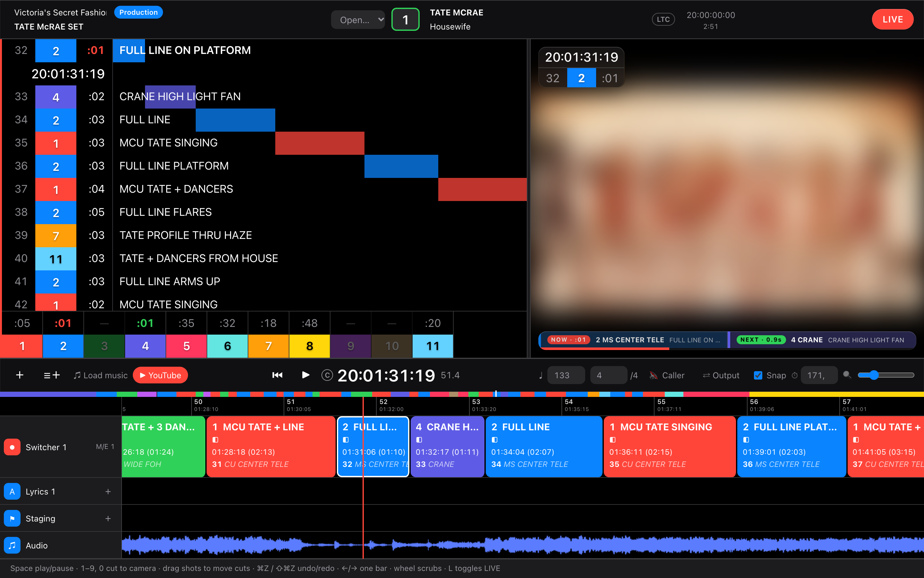Select camera 4 purple button
The width and height of the screenshot is (924, 578).
pyautogui.click(x=145, y=346)
